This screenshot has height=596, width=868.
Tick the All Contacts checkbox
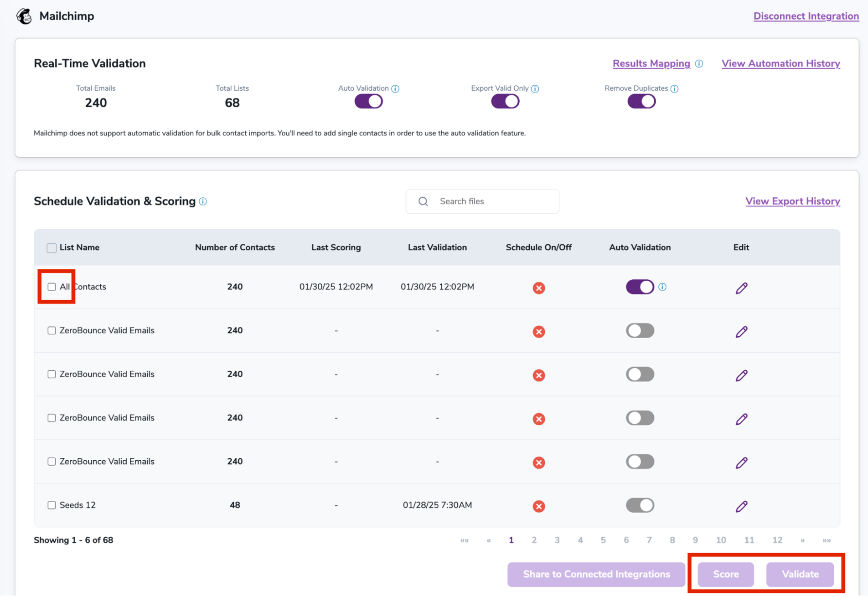pos(52,287)
